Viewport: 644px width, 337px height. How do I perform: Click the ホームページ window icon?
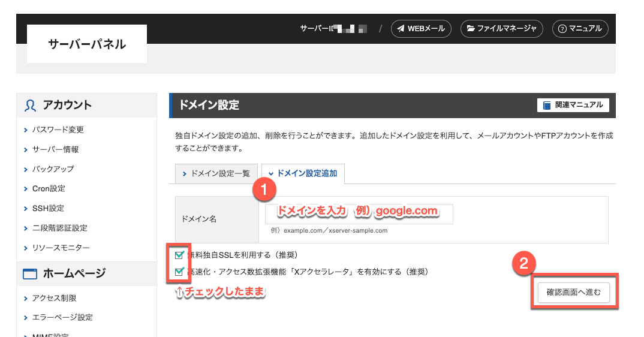click(30, 274)
